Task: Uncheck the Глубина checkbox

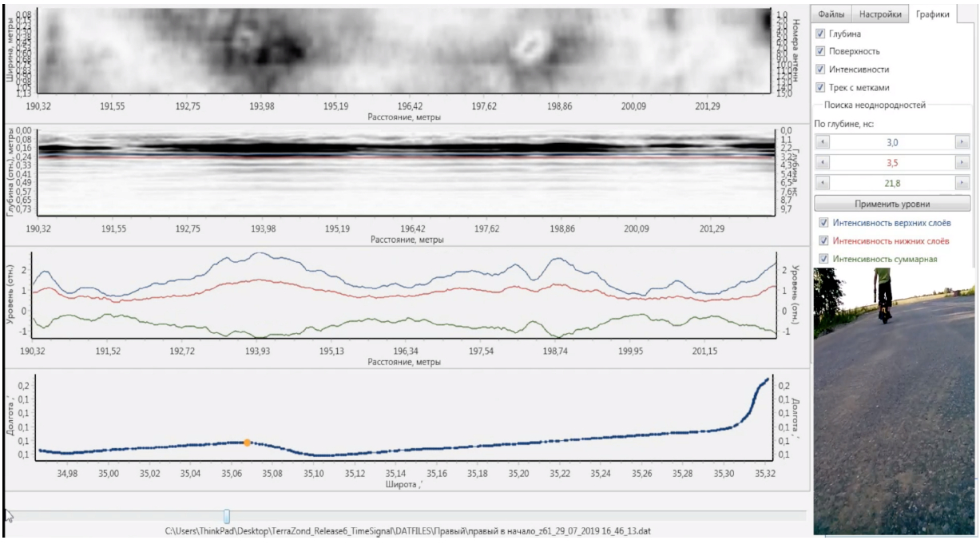Action: 820,34
